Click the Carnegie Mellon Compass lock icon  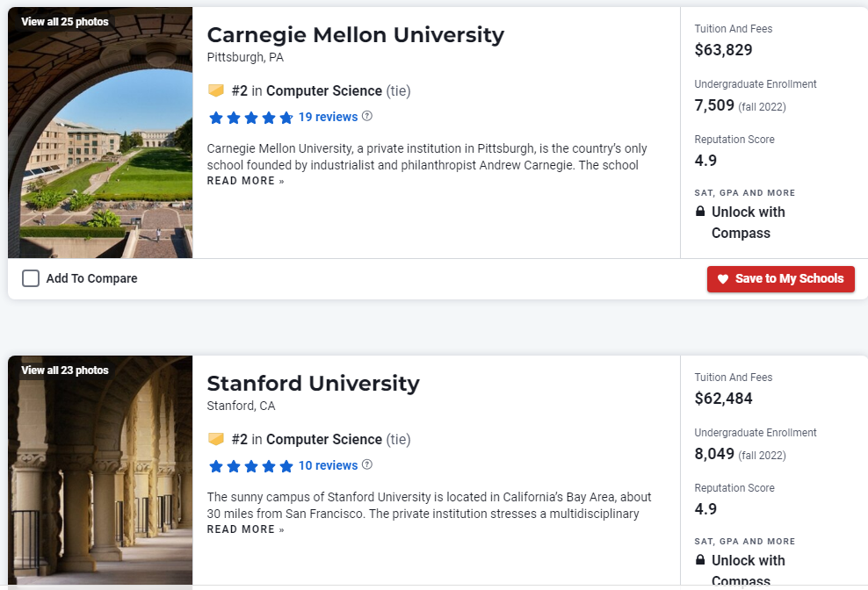pos(700,212)
